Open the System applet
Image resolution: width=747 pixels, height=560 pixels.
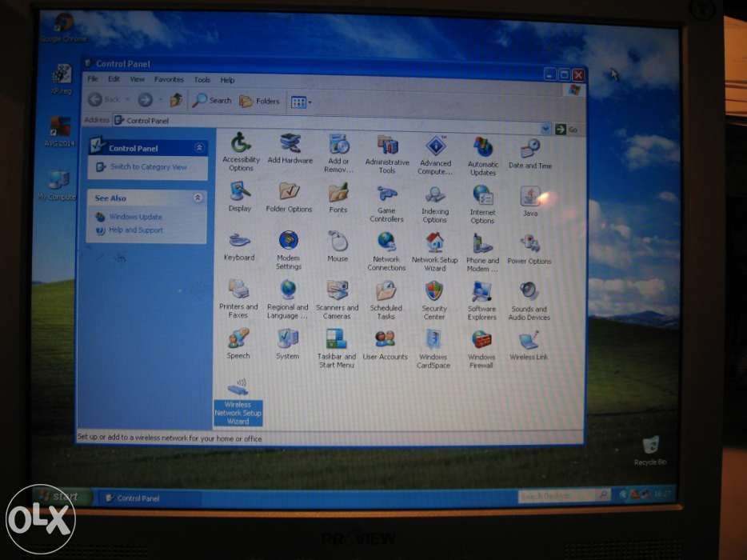click(287, 344)
